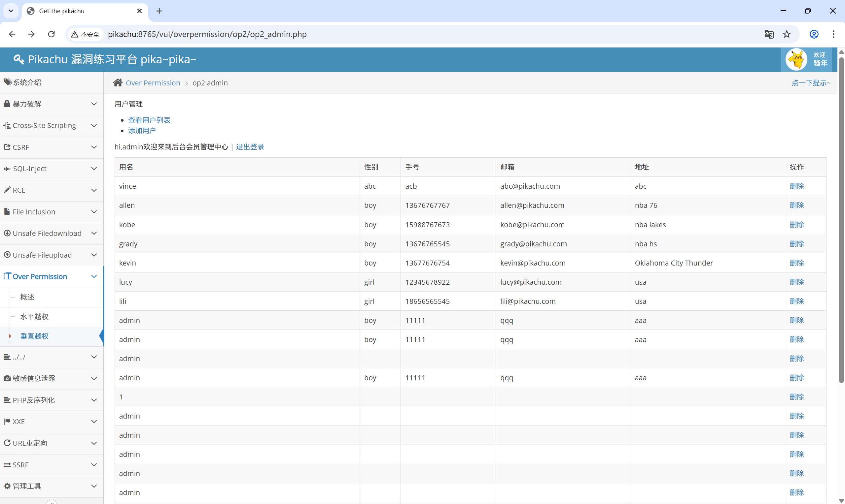Screen dimensions: 845x504
Task: Click the key logo beside Pikachu title
Action: click(18, 59)
